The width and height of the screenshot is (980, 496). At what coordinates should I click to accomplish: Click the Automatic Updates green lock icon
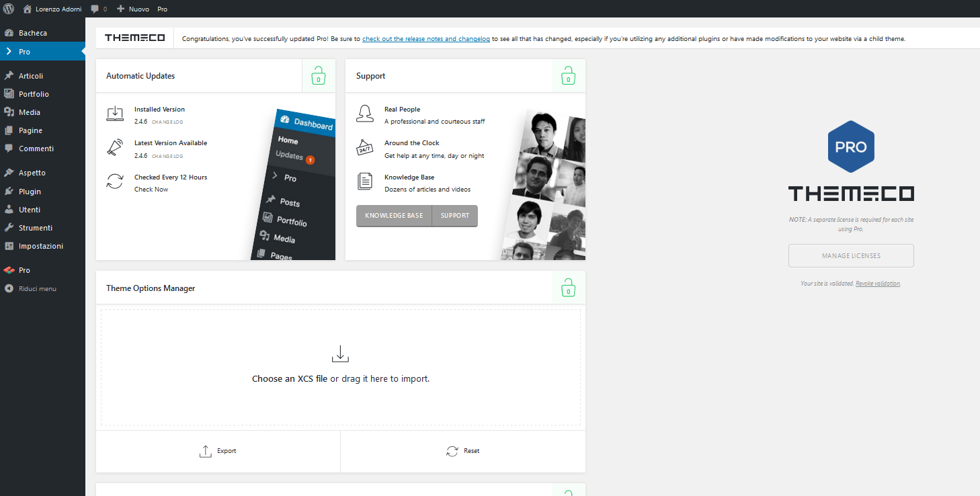pyautogui.click(x=319, y=76)
